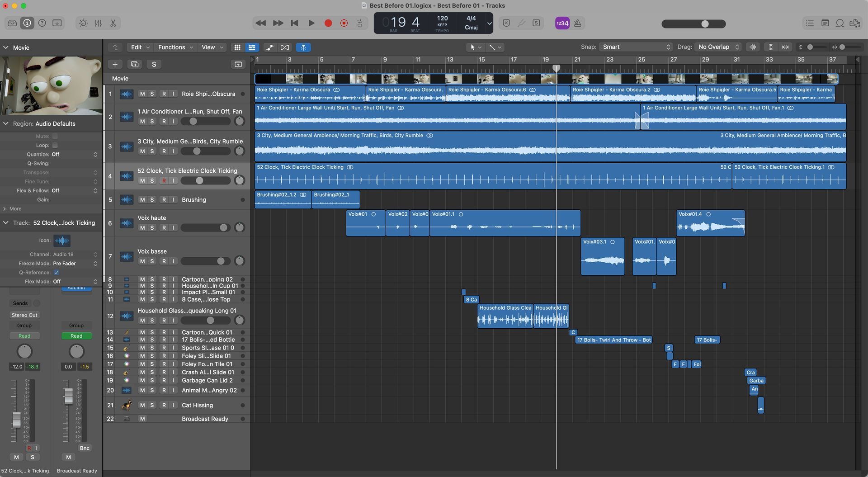868x477 pixels.
Task: Toggle record enable on Clock Ticking track
Action: (164, 181)
